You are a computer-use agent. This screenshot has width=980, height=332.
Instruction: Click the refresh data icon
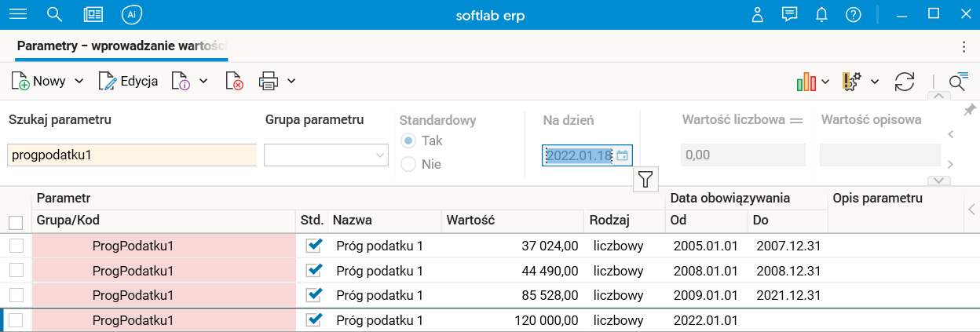905,81
